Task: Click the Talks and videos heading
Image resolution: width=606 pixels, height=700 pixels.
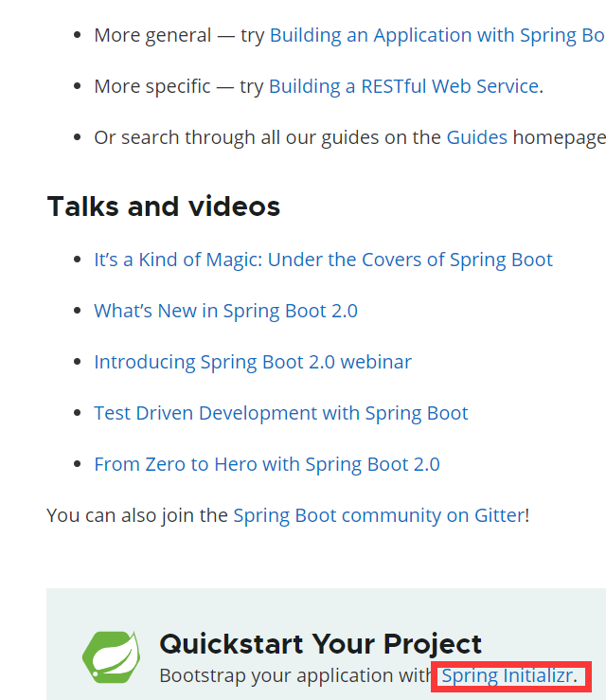Action: 163,206
